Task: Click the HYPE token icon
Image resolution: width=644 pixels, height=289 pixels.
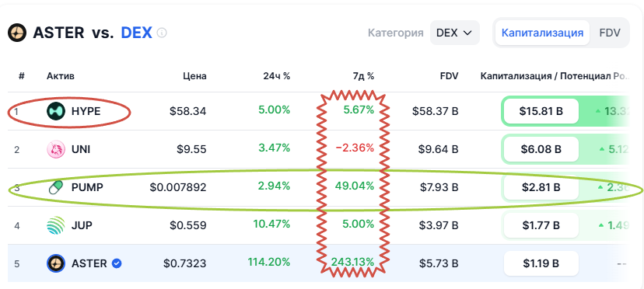Action: [x=56, y=111]
